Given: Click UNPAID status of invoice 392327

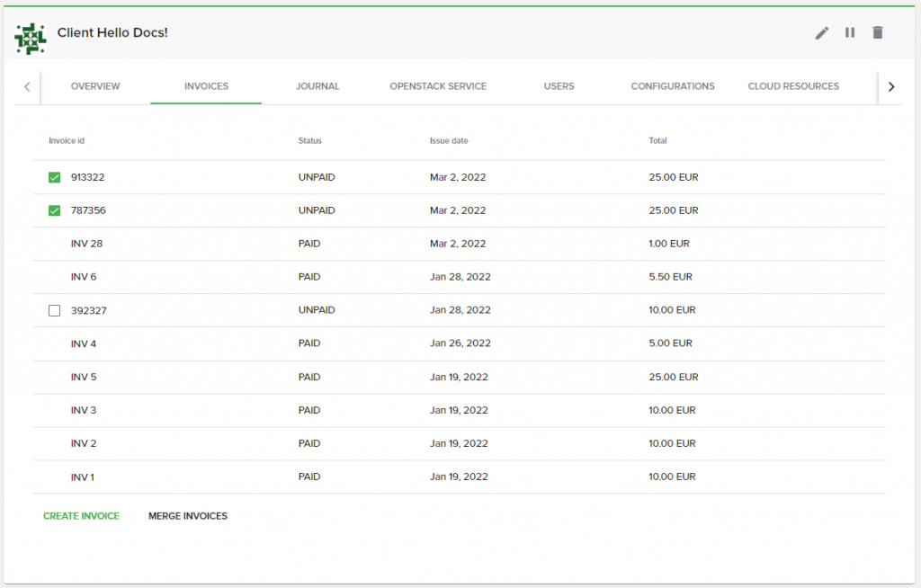Looking at the screenshot, I should point(317,310).
